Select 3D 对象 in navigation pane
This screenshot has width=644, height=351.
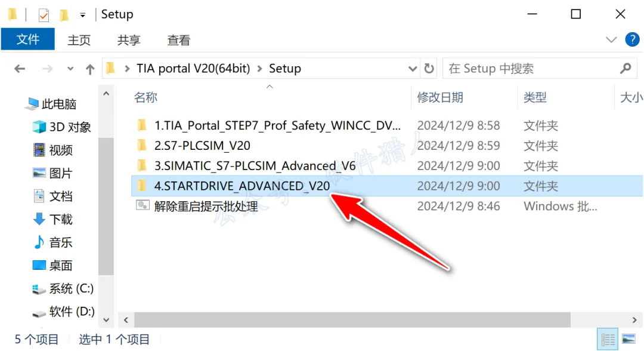61,127
